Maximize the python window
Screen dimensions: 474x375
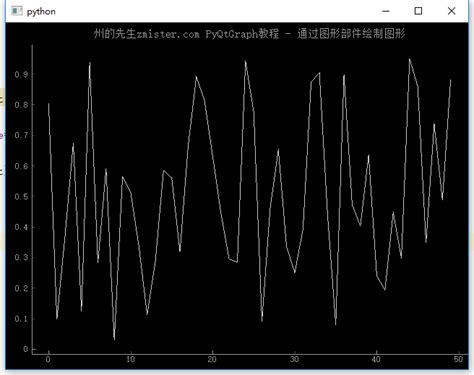click(x=418, y=11)
